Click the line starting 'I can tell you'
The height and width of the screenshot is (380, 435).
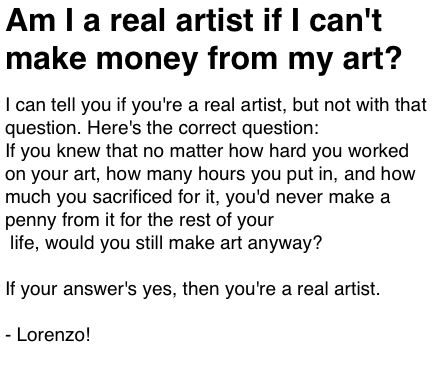coord(216,105)
